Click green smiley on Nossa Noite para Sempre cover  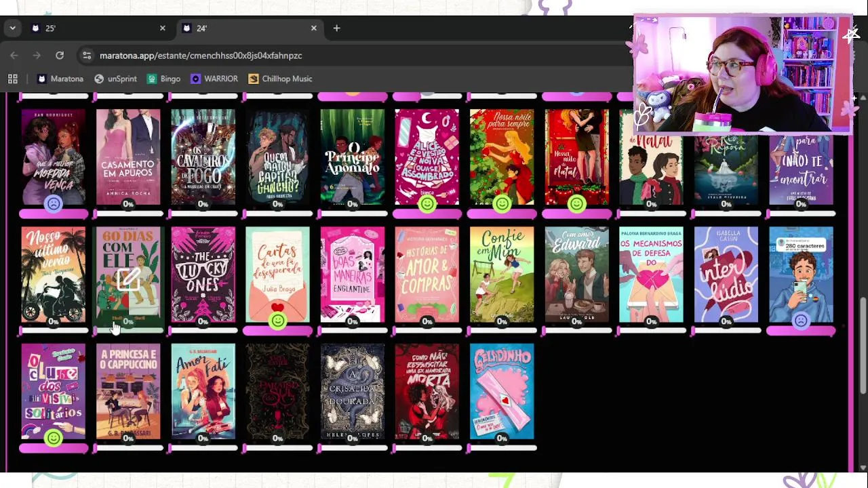[502, 203]
